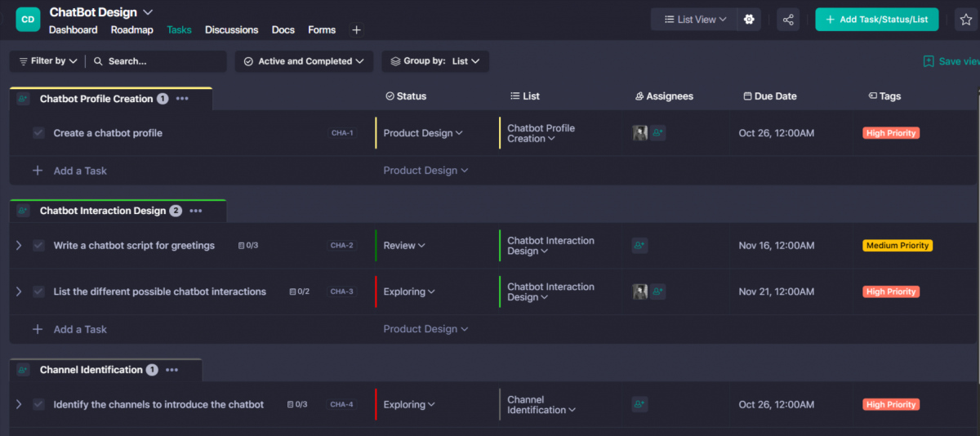Open view settings gear icon

point(749,20)
